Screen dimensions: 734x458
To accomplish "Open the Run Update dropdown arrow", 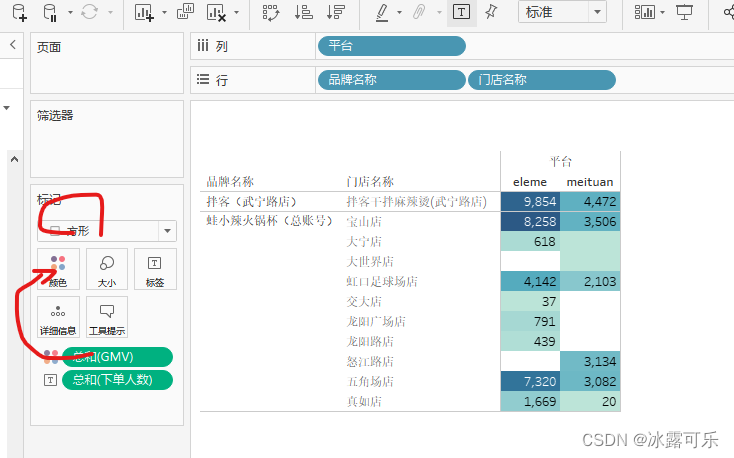I will (110, 12).
